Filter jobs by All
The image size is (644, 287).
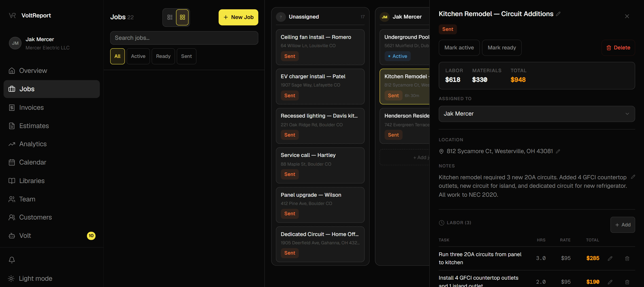117,56
